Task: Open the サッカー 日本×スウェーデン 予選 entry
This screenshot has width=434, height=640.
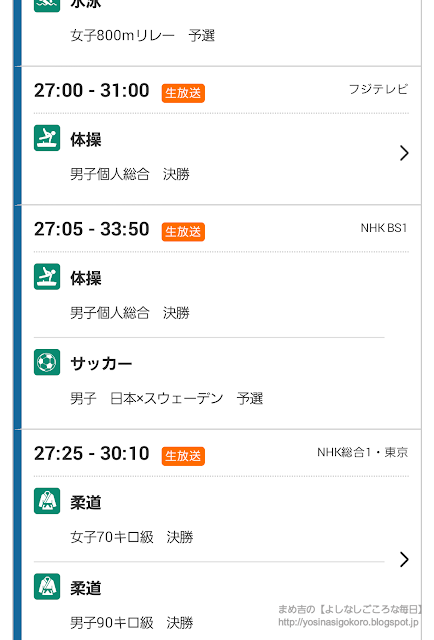Action: point(209,382)
